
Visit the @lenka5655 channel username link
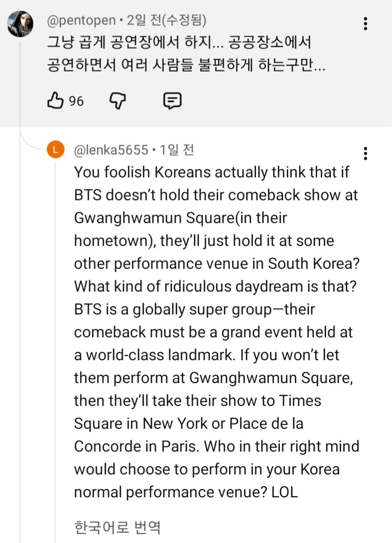111,150
